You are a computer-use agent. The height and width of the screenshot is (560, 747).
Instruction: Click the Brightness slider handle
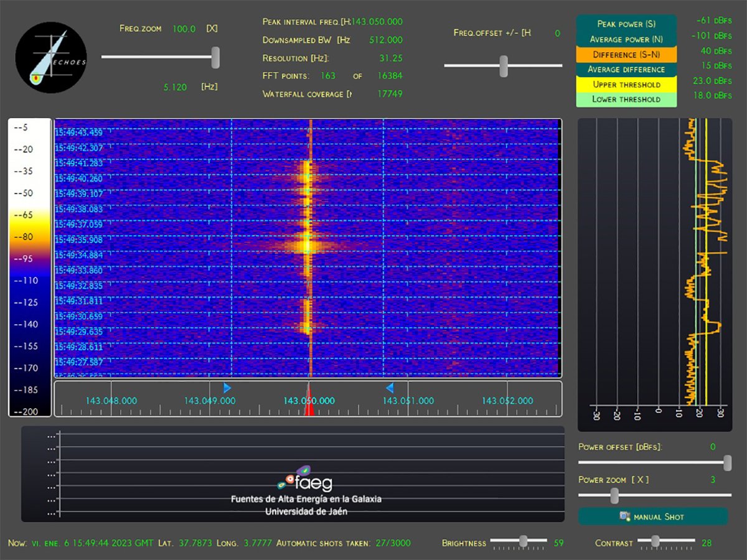pyautogui.click(x=524, y=541)
